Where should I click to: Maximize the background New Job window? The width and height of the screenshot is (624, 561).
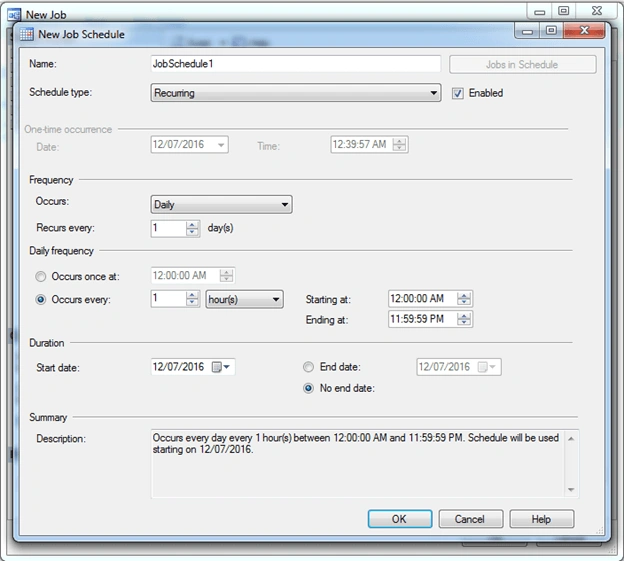pyautogui.click(x=564, y=11)
